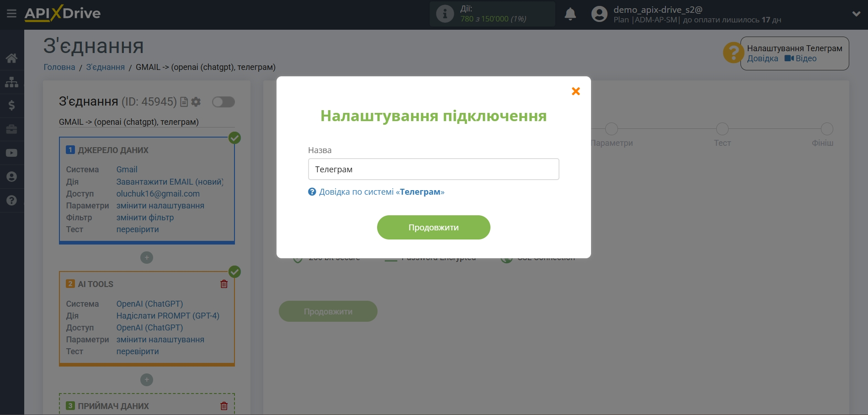
Task: Delete the AI TOOLS block
Action: tap(224, 284)
